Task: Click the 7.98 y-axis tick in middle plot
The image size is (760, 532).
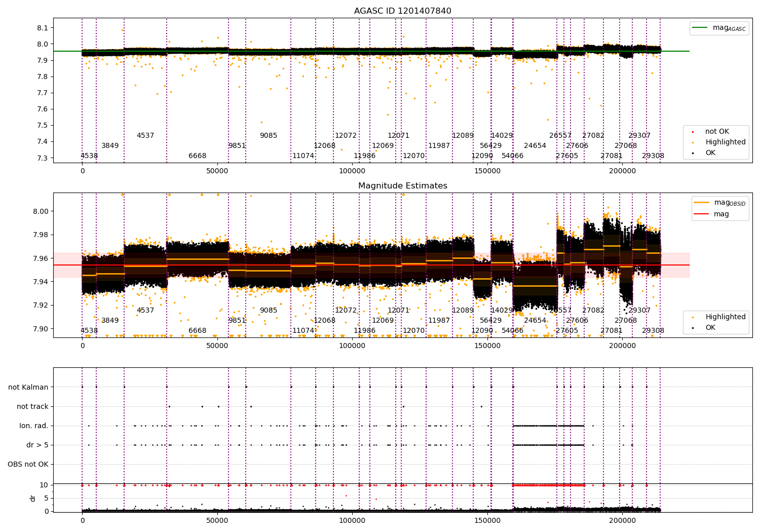Action: [x=41, y=235]
